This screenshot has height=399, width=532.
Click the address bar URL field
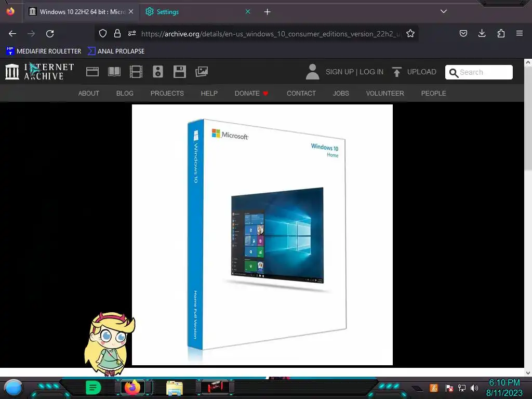coord(271,34)
